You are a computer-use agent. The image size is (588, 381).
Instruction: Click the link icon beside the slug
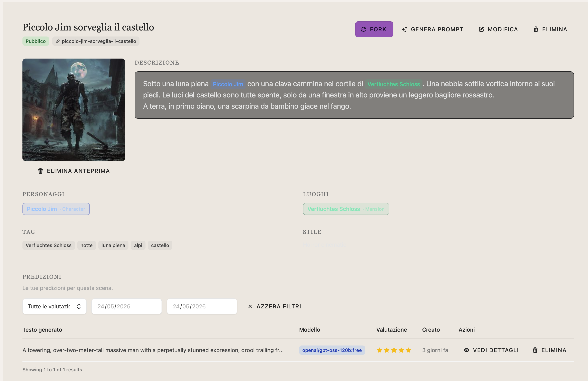(x=57, y=41)
